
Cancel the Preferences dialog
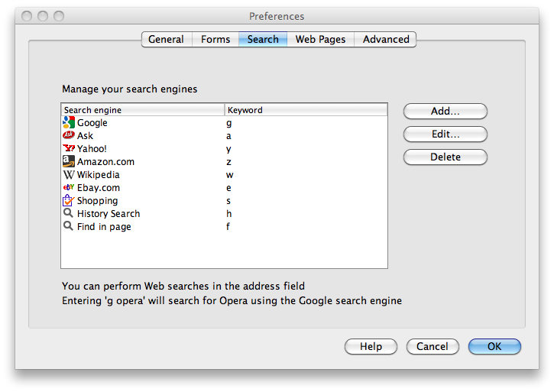pyautogui.click(x=433, y=346)
